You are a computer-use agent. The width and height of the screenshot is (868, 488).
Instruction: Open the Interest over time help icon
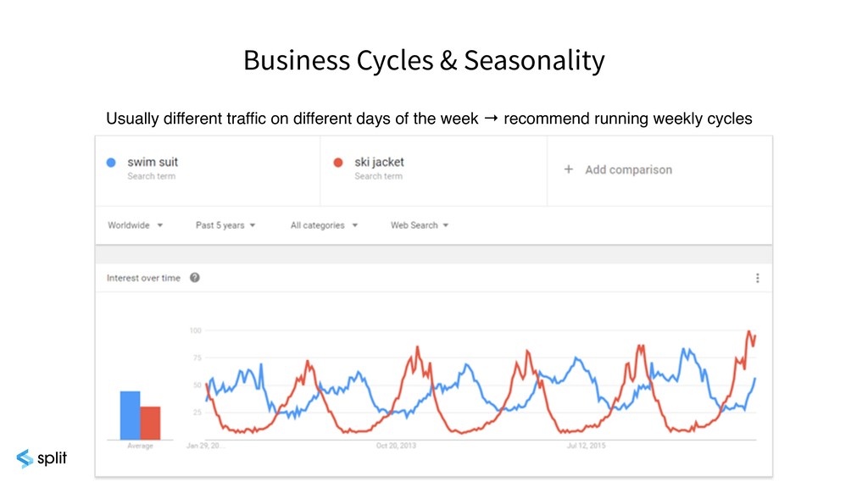pos(194,278)
